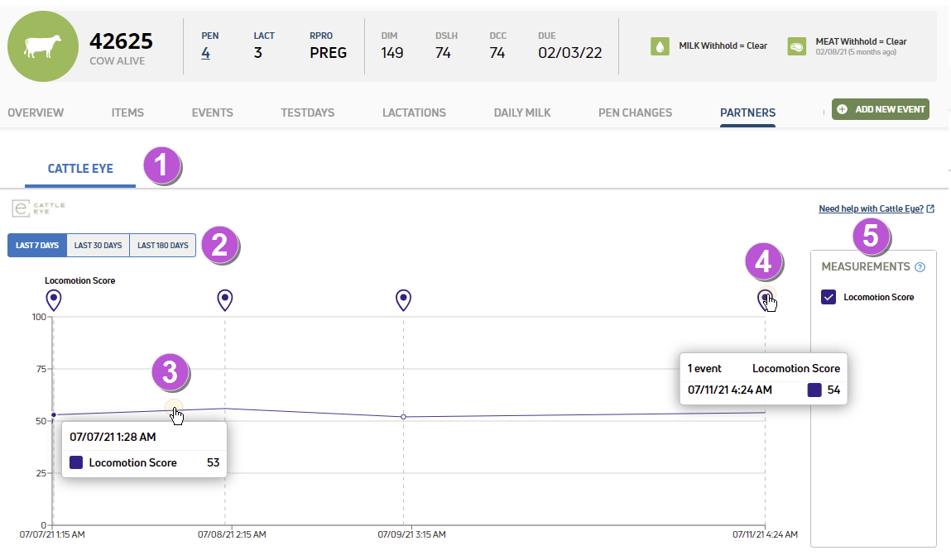Follow the pen 4 link
The width and height of the screenshot is (951, 560).
205,53
